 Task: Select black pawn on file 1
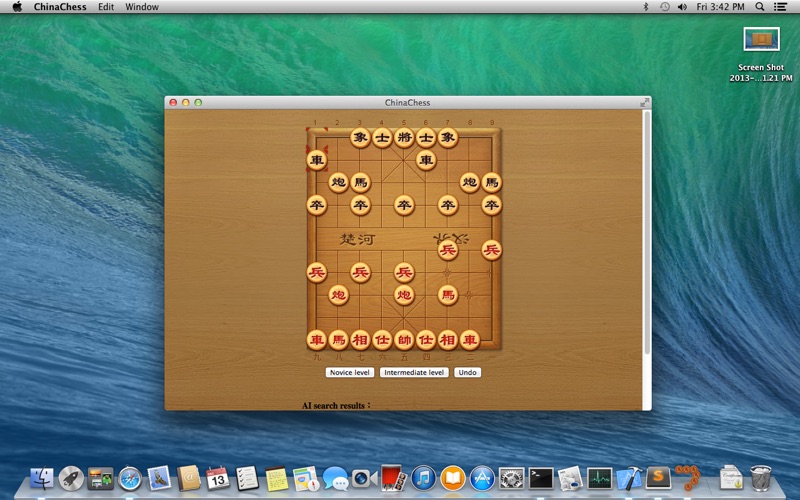(x=317, y=205)
